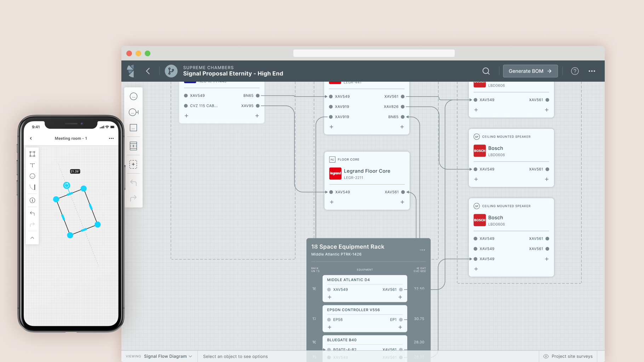644x362 pixels.
Task: Click Bosch logo on middle speaker card
Action: [x=480, y=151]
